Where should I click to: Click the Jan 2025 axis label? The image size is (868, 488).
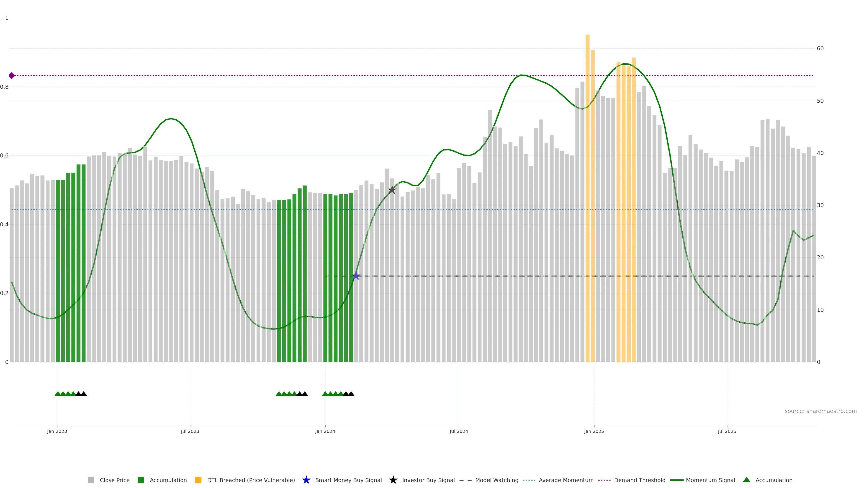pyautogui.click(x=594, y=431)
